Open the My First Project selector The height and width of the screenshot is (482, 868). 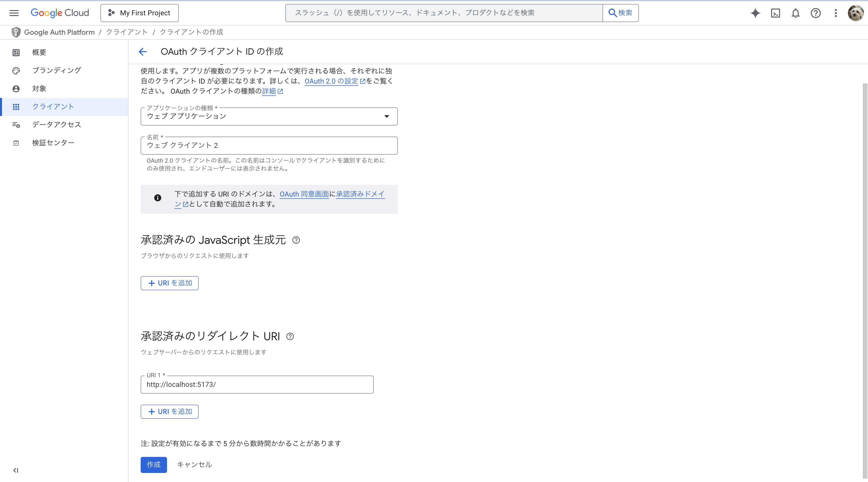139,13
